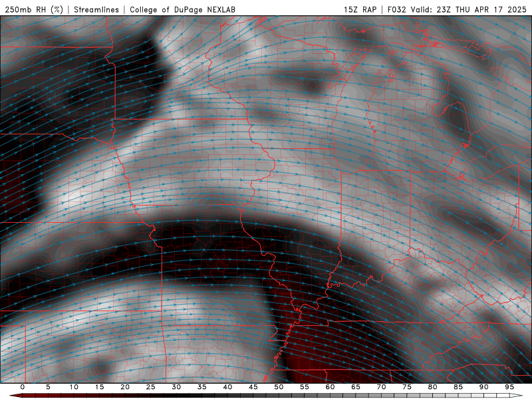Image resolution: width=532 pixels, height=399 pixels.
Task: Click the '90' value on the colorbar scale
Action: click(x=484, y=387)
